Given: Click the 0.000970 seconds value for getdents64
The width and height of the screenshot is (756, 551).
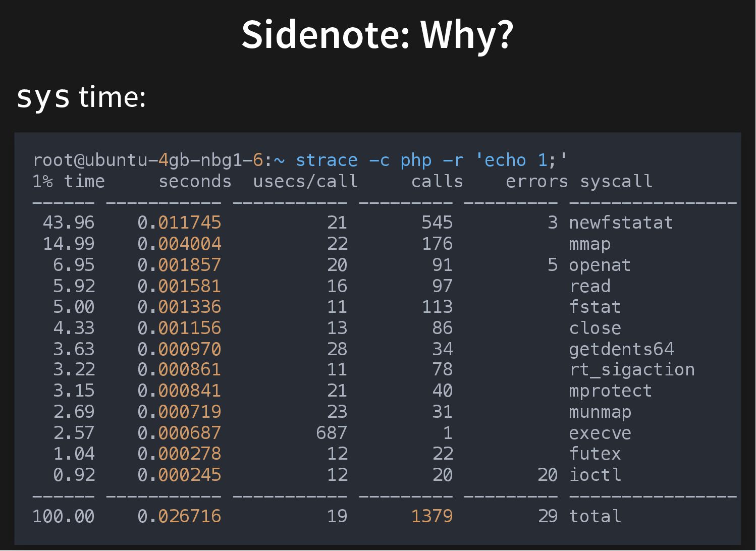Looking at the screenshot, I should (179, 350).
